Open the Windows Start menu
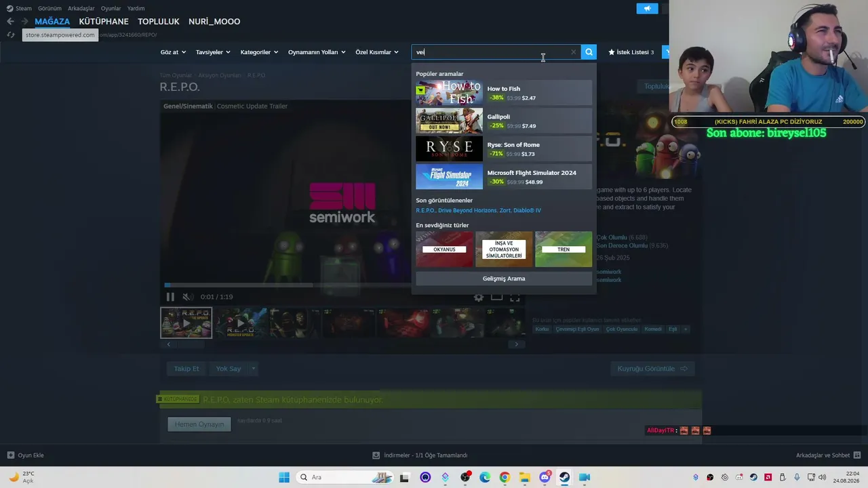Viewport: 868px width, 488px height. (284, 477)
